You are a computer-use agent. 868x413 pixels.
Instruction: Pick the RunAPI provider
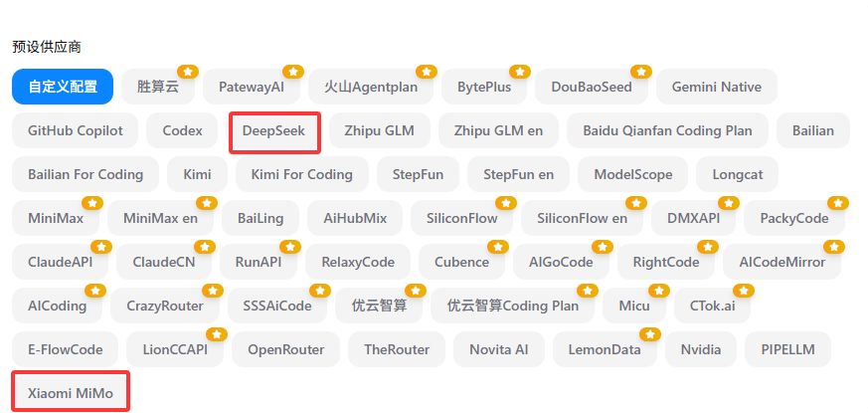tap(258, 262)
